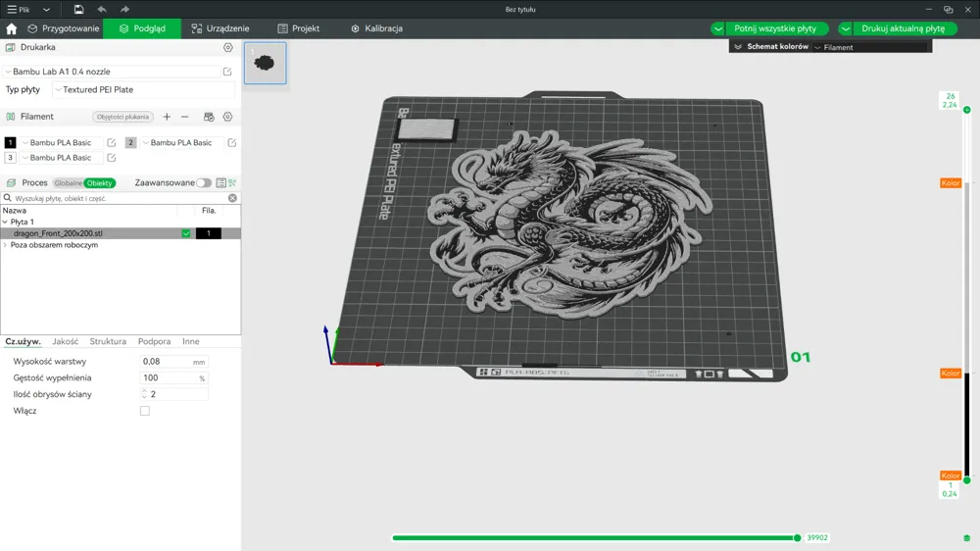Image resolution: width=980 pixels, height=551 pixels.
Task: Increase Ilość obrysów ściany with the stepper
Action: (x=144, y=391)
